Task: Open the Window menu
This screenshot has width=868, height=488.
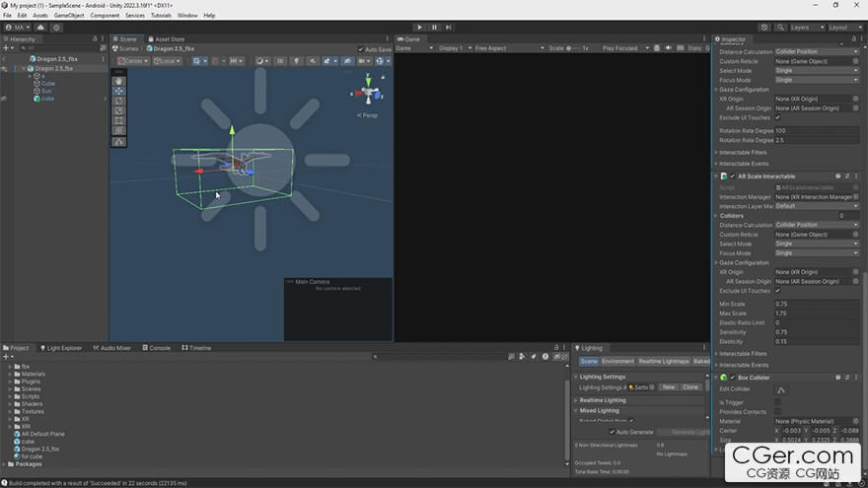Action: pos(187,16)
